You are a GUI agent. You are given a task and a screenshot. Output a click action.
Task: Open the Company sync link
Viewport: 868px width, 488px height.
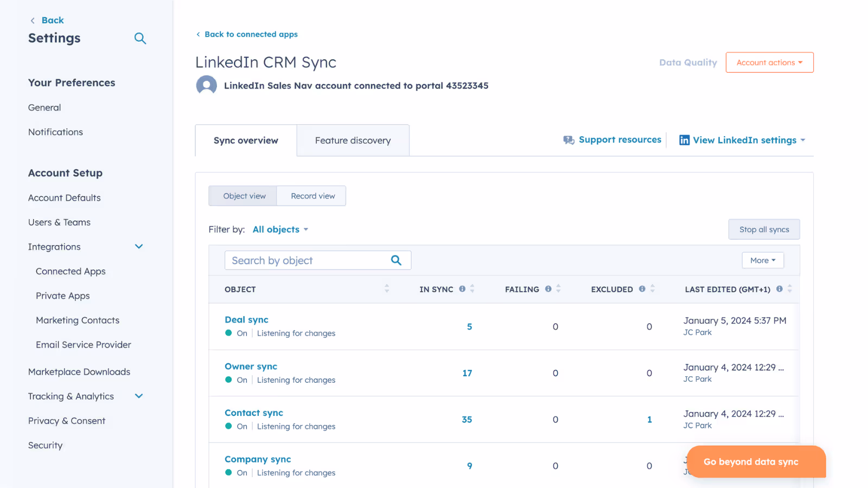tap(258, 459)
